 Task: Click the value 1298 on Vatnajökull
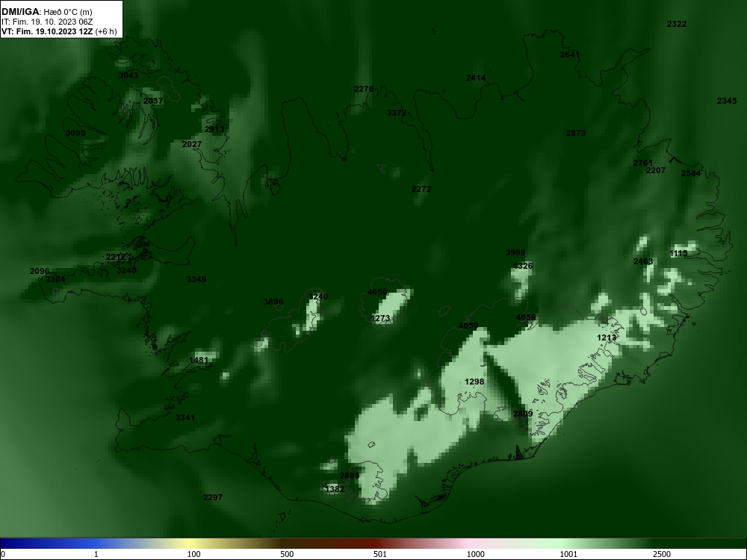pyautogui.click(x=474, y=382)
